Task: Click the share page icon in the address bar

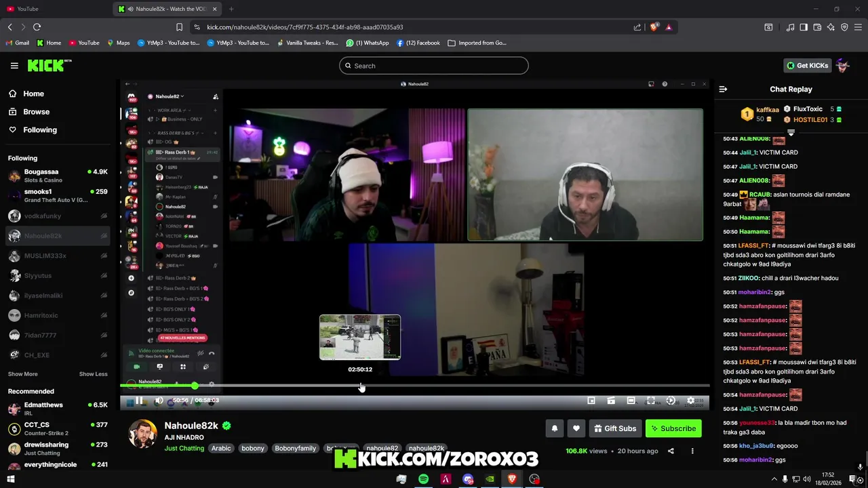Action: tap(637, 27)
